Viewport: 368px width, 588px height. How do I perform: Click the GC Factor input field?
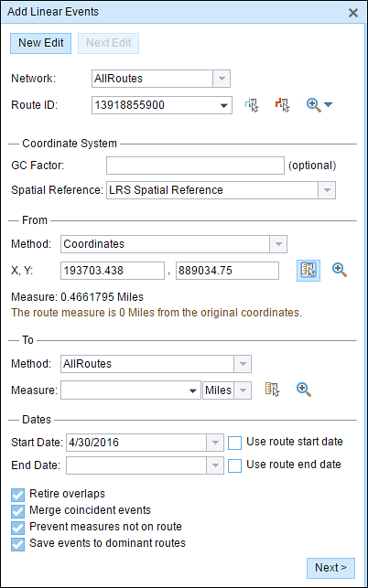pos(195,166)
